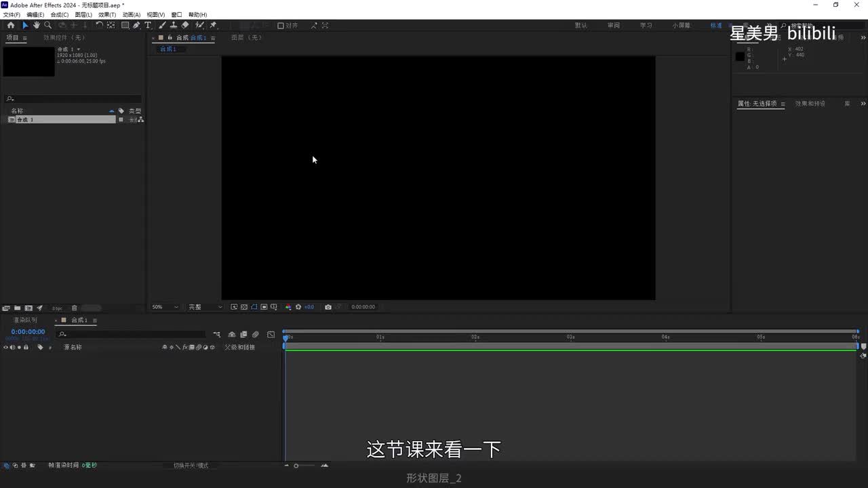Click the 8 bpc color depth button

click(57, 308)
